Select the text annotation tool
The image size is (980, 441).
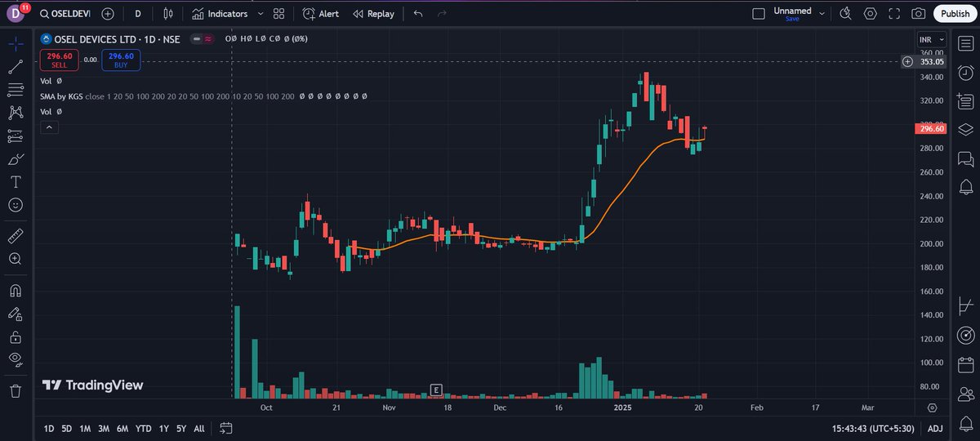16,181
